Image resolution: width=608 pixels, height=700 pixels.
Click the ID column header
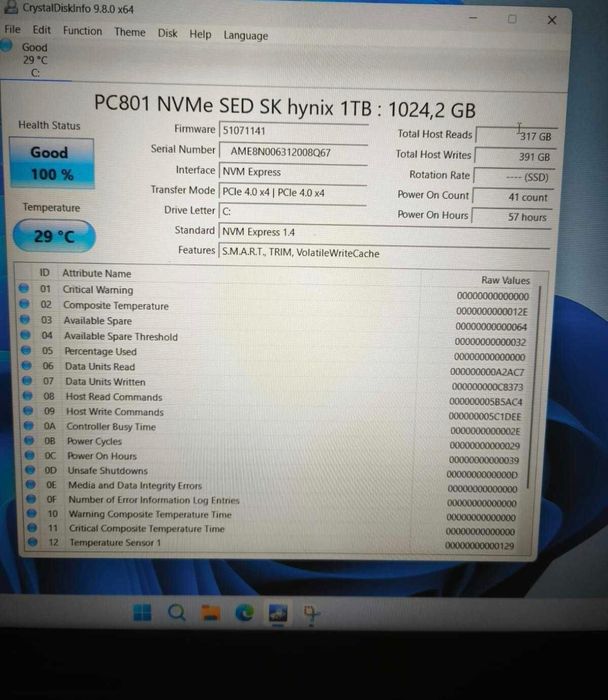(44, 272)
